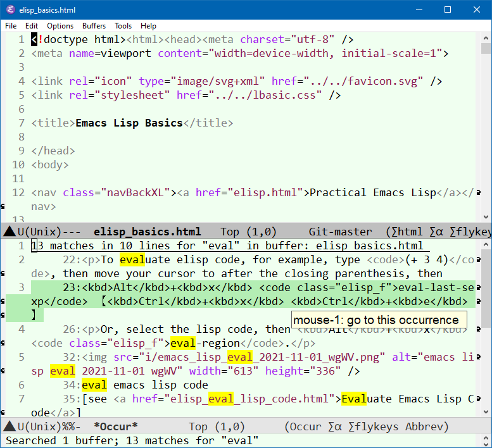Click the triangle indicator in elisp_basics.html mode line

[9, 232]
